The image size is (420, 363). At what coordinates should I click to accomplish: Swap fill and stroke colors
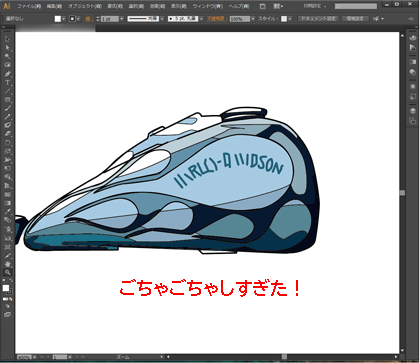(x=11, y=281)
